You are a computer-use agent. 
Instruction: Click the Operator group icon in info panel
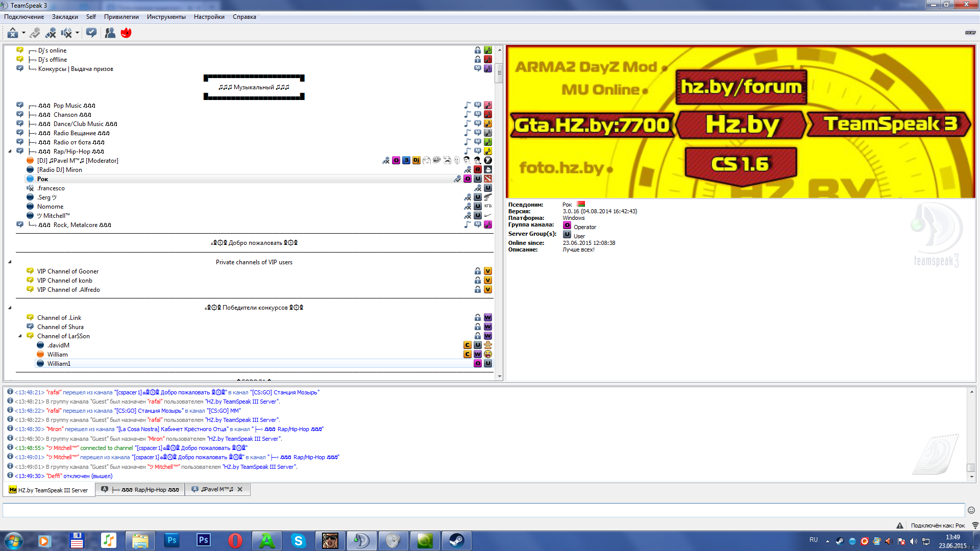pyautogui.click(x=567, y=226)
